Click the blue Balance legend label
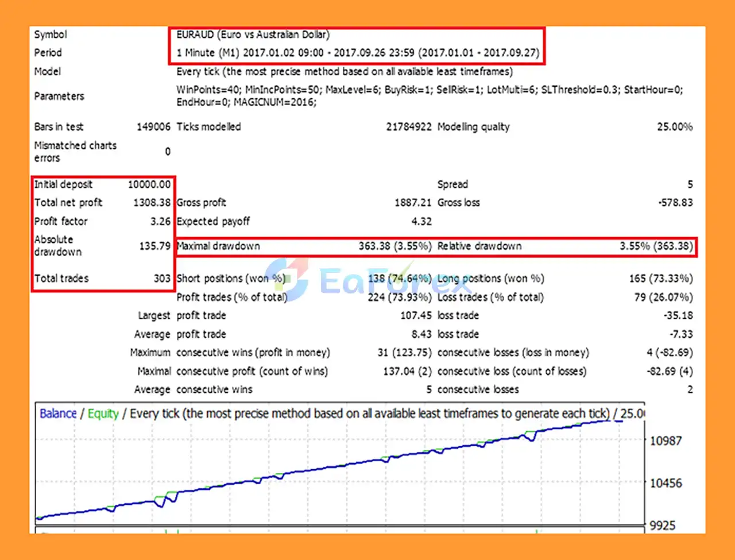Screen dimensions: 735x560 pyautogui.click(x=58, y=414)
